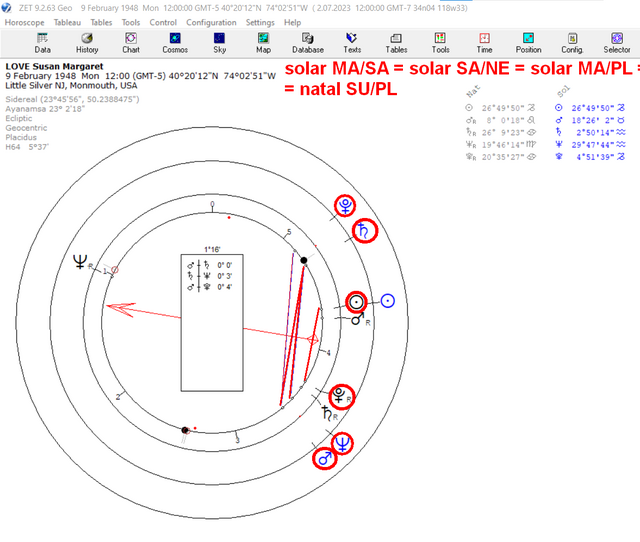
Task: Click the Saturn/Neptune 0°3' midpoint row
Action: coord(210,276)
